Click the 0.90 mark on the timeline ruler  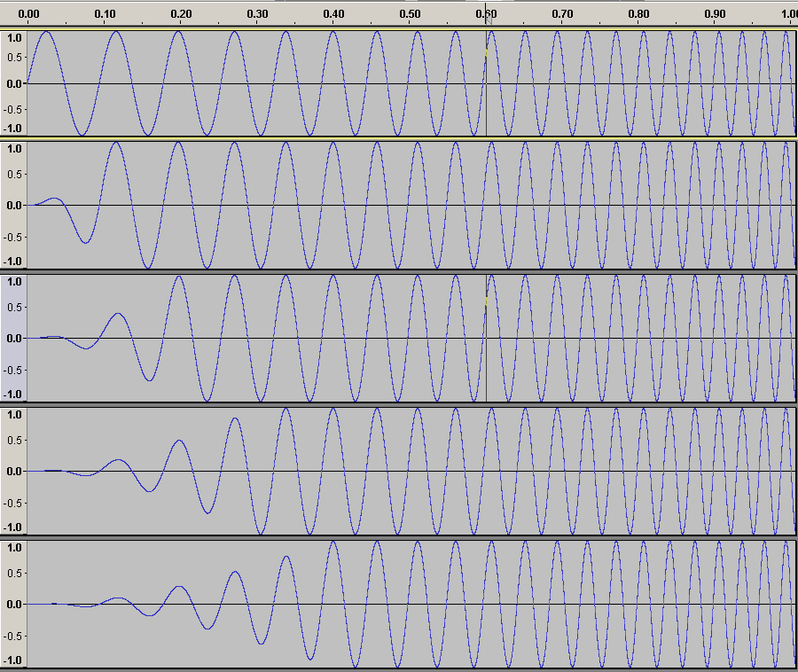(715, 14)
